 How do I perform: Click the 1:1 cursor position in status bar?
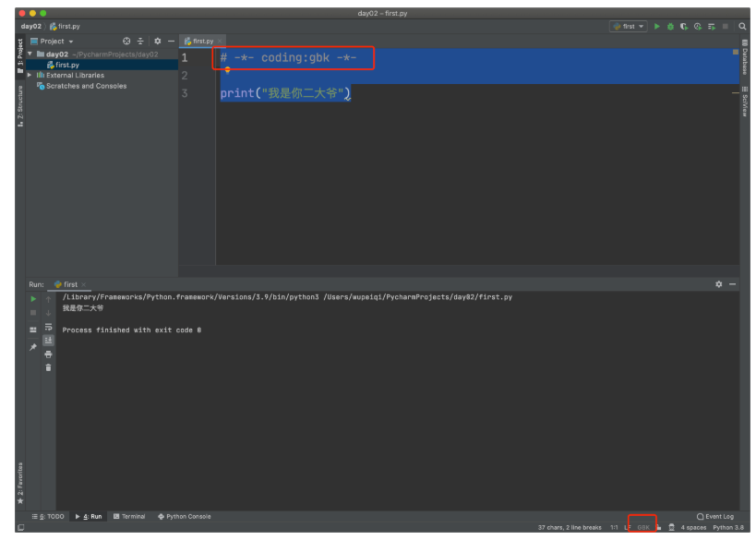click(614, 527)
